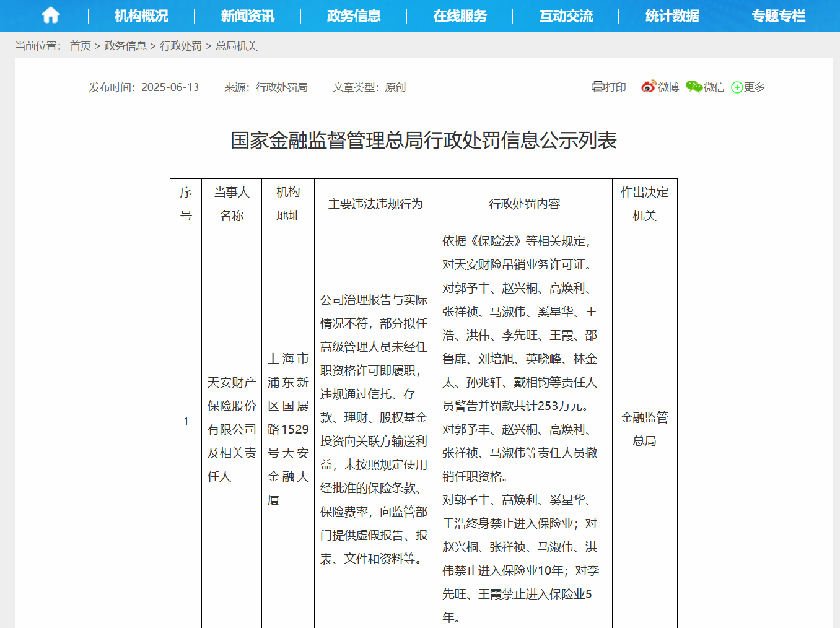Click the 微博 share label

tap(668, 87)
